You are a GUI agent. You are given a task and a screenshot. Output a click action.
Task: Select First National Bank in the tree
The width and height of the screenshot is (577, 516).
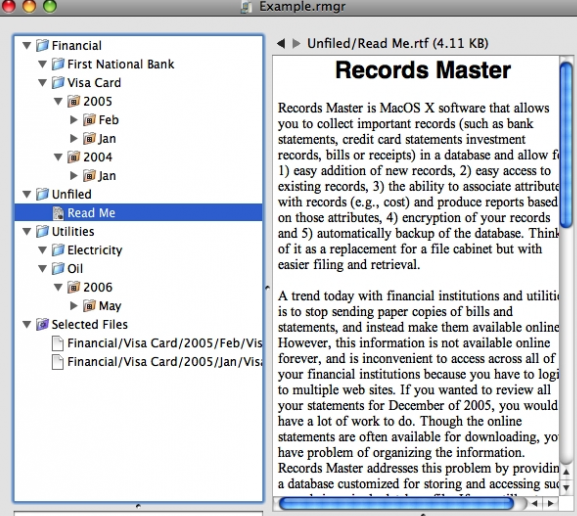[121, 64]
